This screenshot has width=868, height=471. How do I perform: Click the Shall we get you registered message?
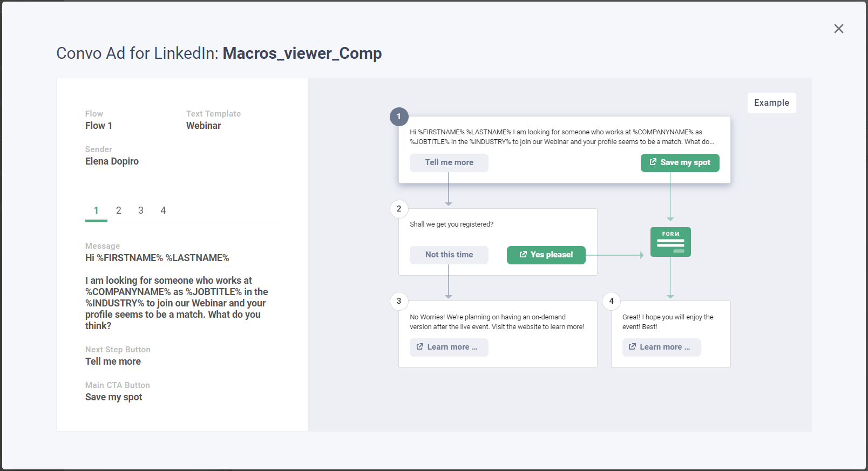point(451,224)
